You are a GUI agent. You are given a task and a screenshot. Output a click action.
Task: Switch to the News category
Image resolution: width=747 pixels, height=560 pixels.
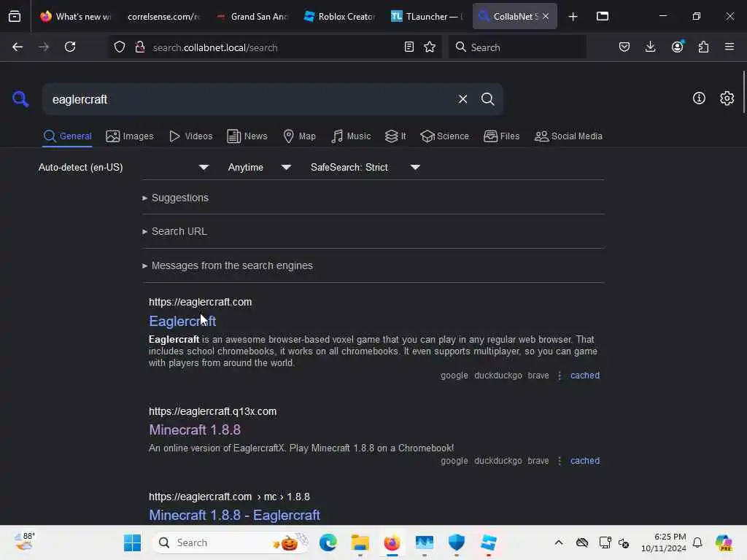coord(247,136)
